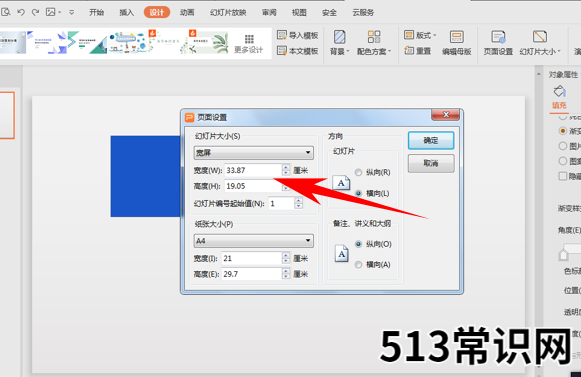Click the 编辑母版 edit master icon
This screenshot has height=377, width=581.
[456, 43]
